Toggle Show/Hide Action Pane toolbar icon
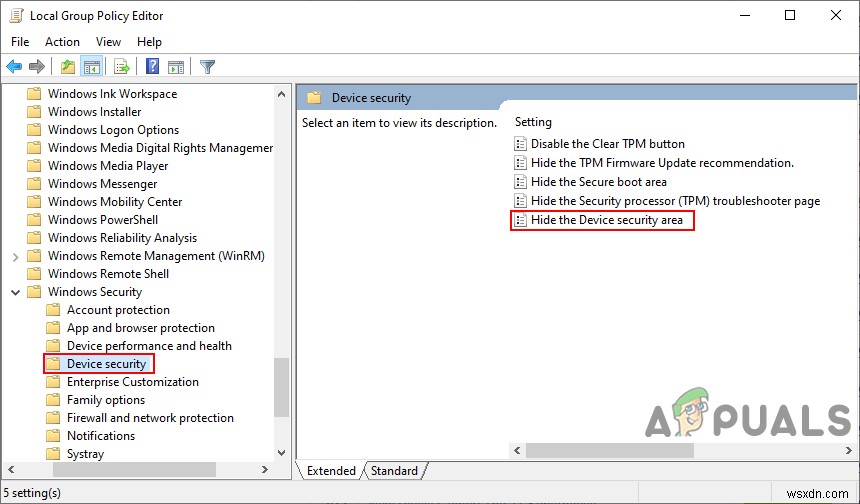The image size is (860, 504). click(x=176, y=67)
